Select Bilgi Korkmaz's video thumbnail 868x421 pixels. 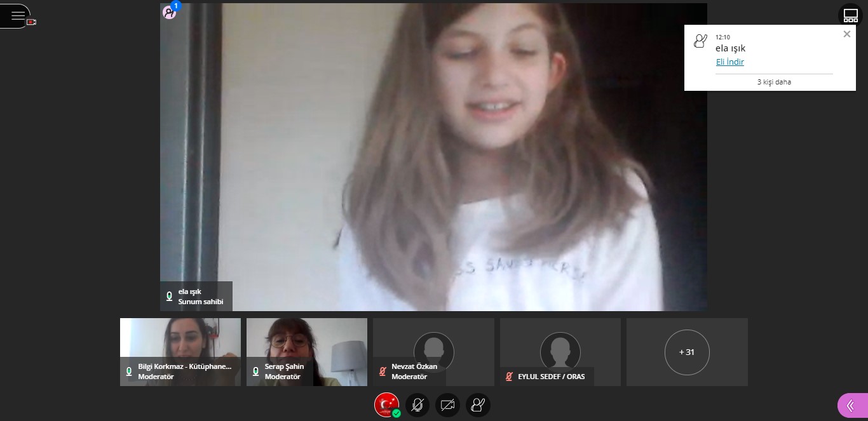click(180, 343)
